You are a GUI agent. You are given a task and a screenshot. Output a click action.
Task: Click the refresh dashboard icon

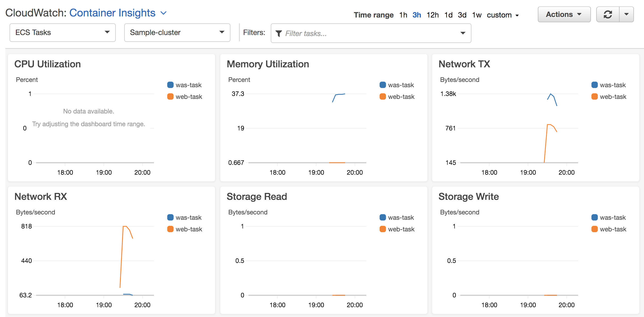(608, 14)
